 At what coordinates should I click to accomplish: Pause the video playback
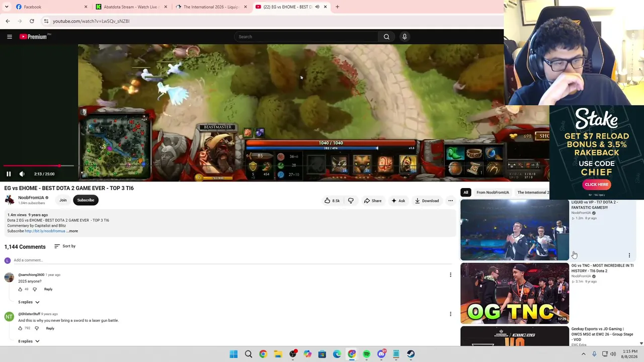coord(9,174)
